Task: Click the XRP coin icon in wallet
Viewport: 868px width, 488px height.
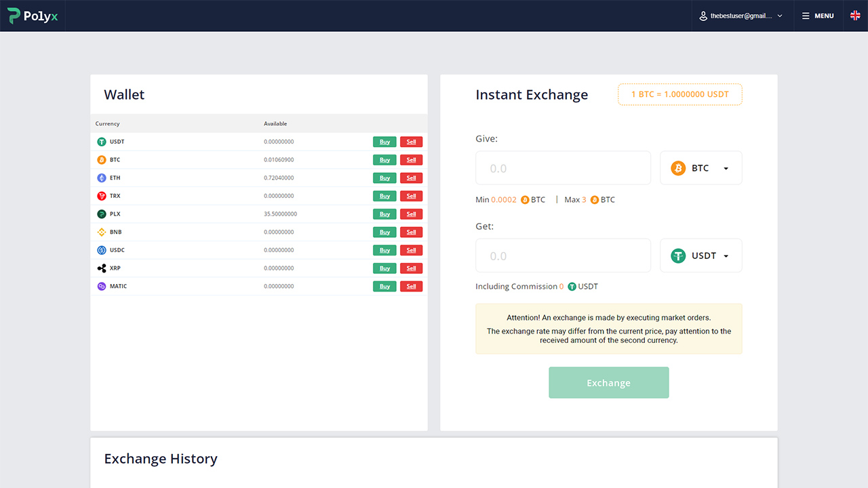Action: 102,268
